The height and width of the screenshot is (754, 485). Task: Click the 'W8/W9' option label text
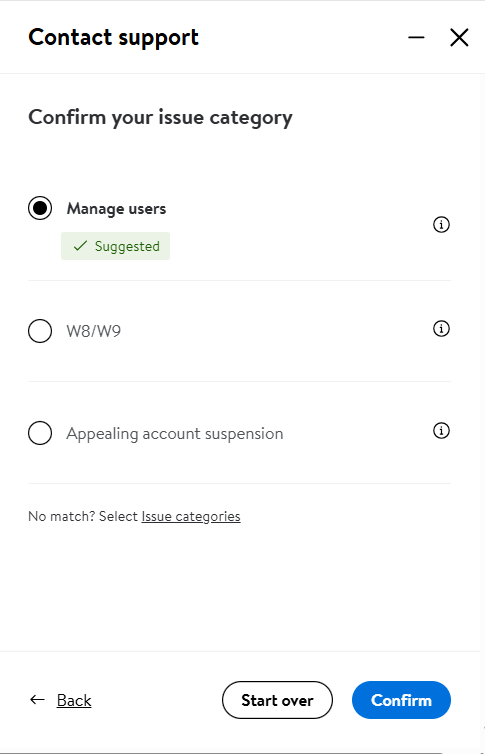(94, 331)
